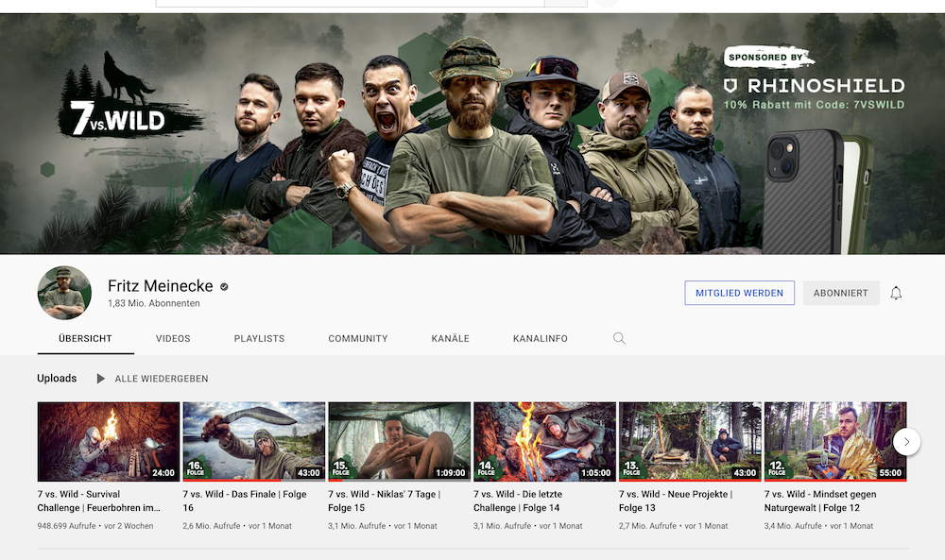The height and width of the screenshot is (560, 945).
Task: Show next uploads with the carousel arrow
Action: [x=906, y=442]
